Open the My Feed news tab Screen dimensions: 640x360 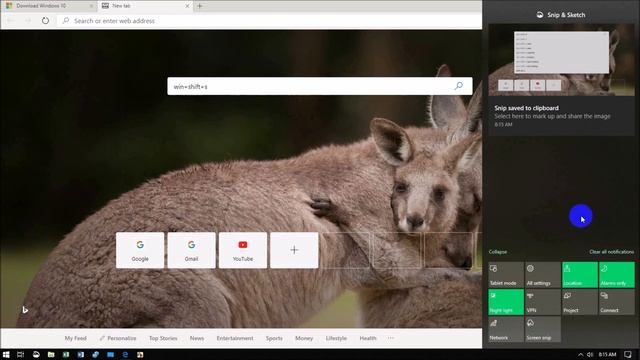pyautogui.click(x=76, y=338)
